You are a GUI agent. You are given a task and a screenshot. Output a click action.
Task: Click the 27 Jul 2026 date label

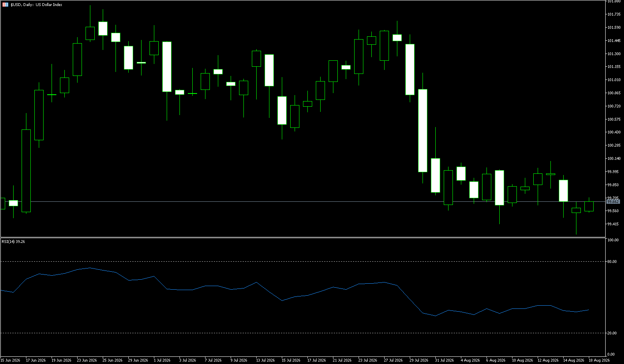pos(393,360)
